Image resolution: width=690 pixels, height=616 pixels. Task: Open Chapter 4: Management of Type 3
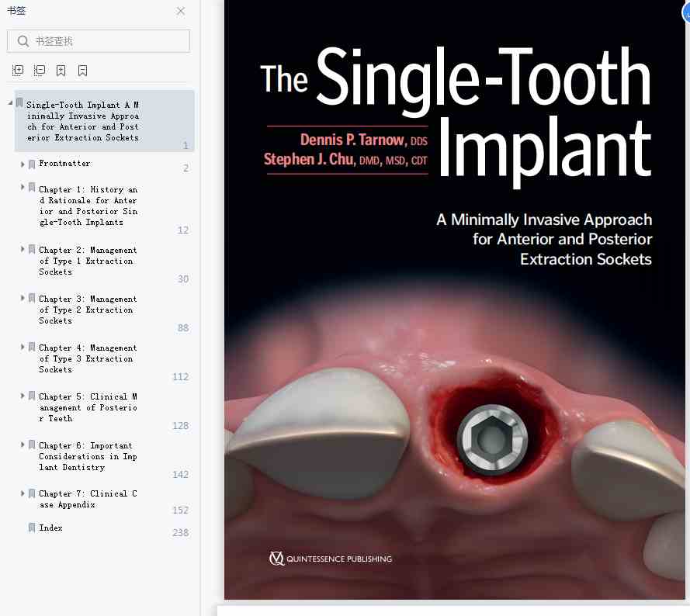coord(88,358)
